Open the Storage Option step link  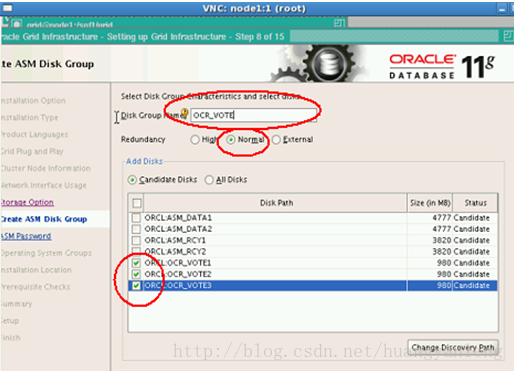coord(27,202)
